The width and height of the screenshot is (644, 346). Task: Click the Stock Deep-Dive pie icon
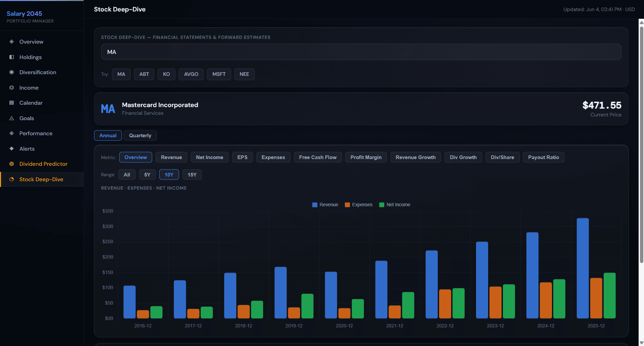click(12, 179)
